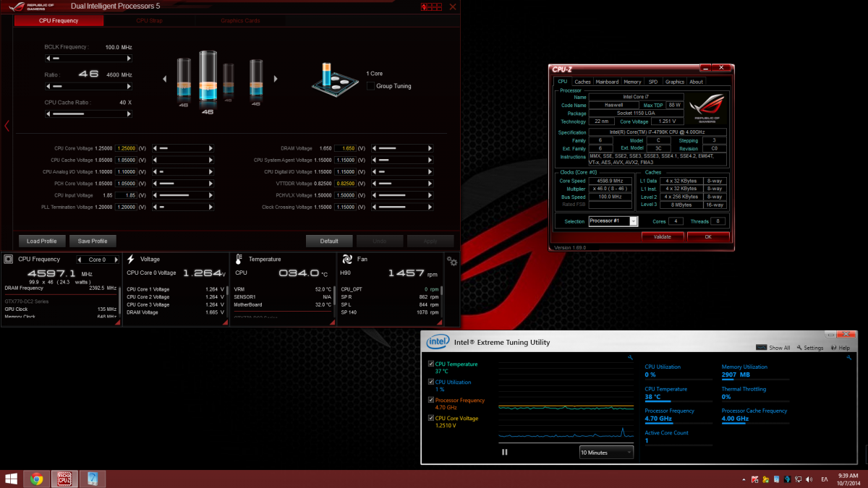Expand the Fan panel corner triangle
The height and width of the screenshot is (488, 868).
click(x=439, y=322)
